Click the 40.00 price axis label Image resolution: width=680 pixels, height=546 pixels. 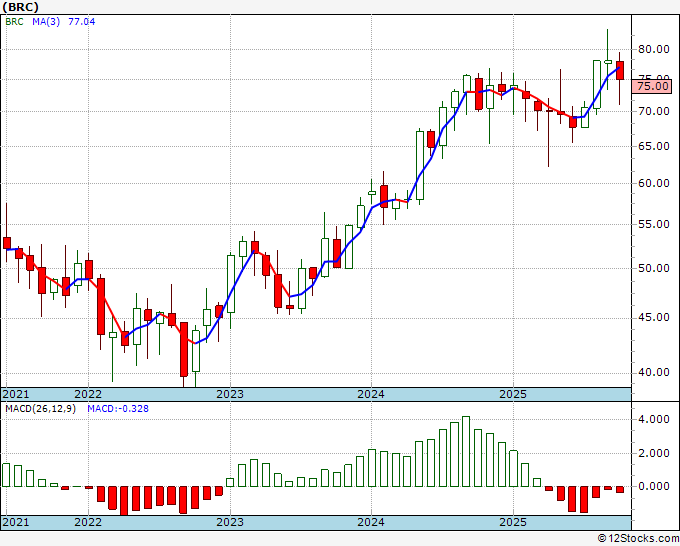pos(654,372)
